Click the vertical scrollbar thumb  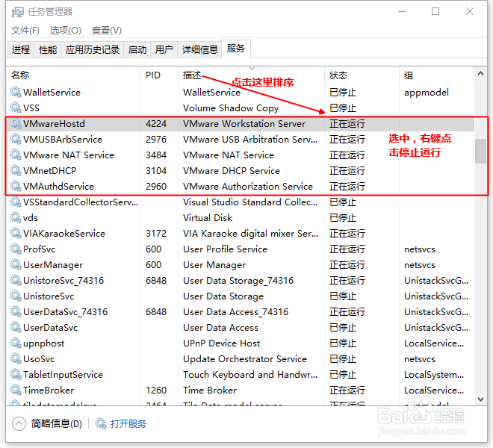[x=480, y=152]
